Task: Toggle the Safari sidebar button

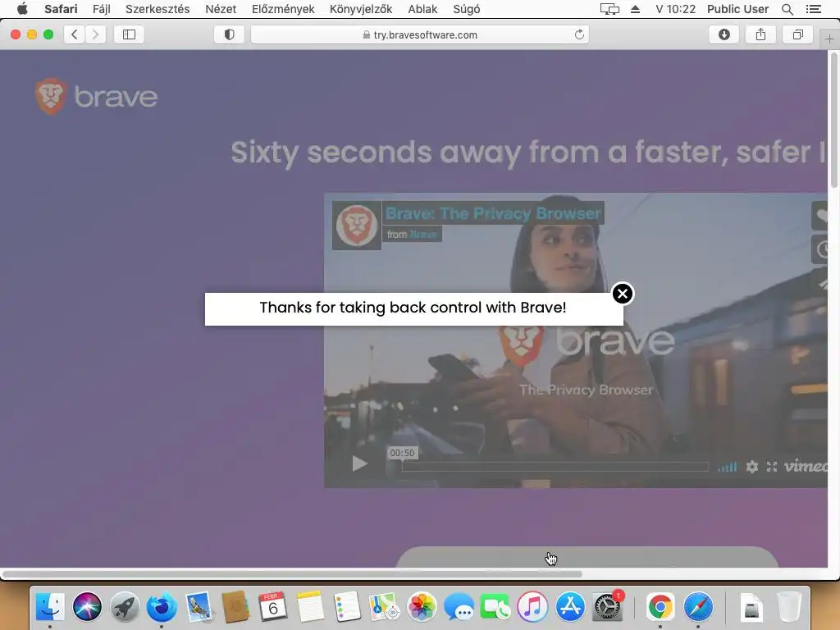Action: pos(129,34)
